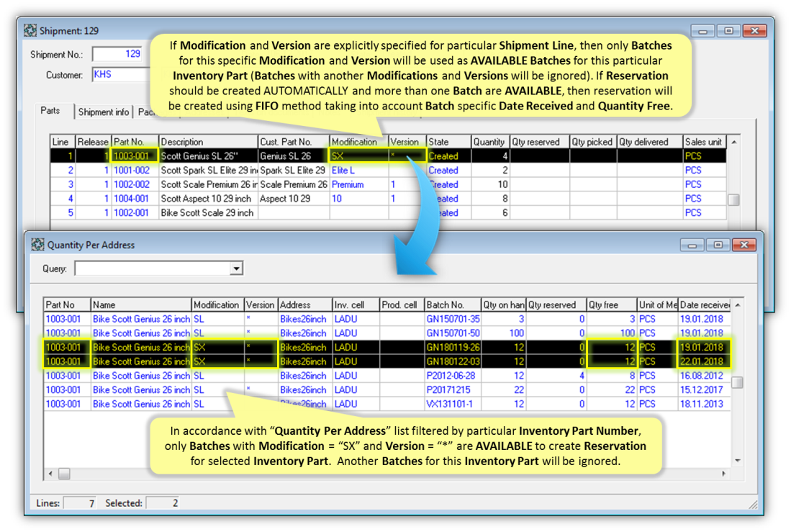Click the Qty on hand value 100

tap(503, 333)
